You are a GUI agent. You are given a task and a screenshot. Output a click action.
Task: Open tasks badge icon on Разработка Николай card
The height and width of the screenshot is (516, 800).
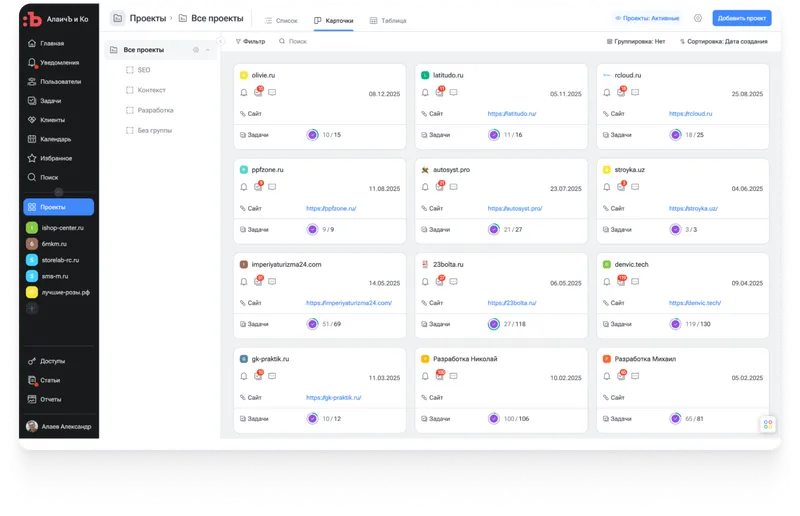pos(440,375)
